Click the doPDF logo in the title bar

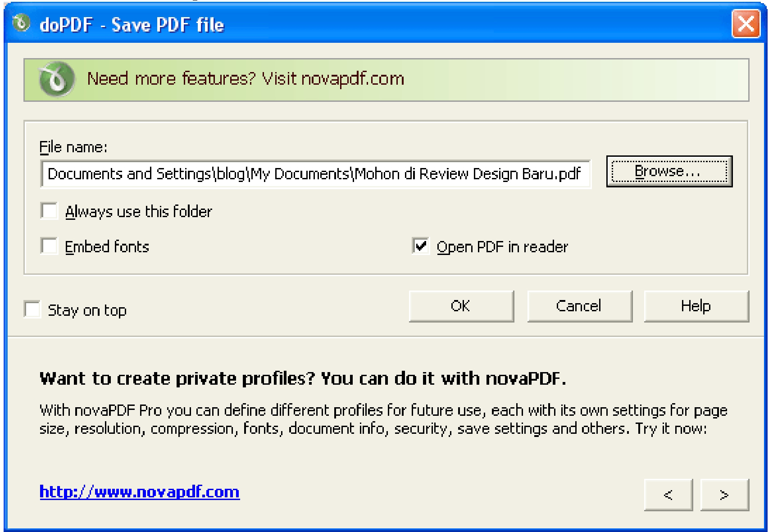(21, 23)
